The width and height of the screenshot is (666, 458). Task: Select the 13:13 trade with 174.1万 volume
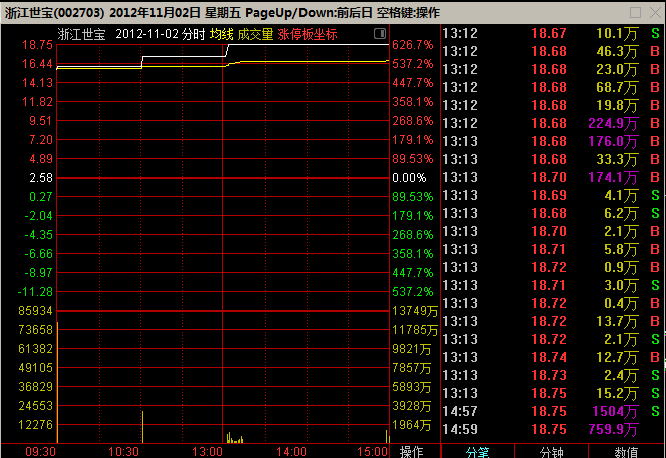click(x=552, y=177)
